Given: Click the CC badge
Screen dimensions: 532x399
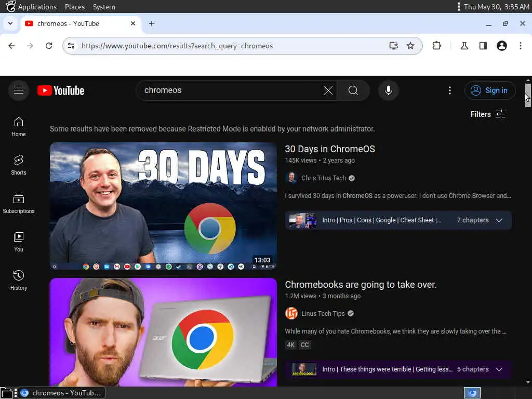Looking at the screenshot, I should pyautogui.click(x=304, y=345).
